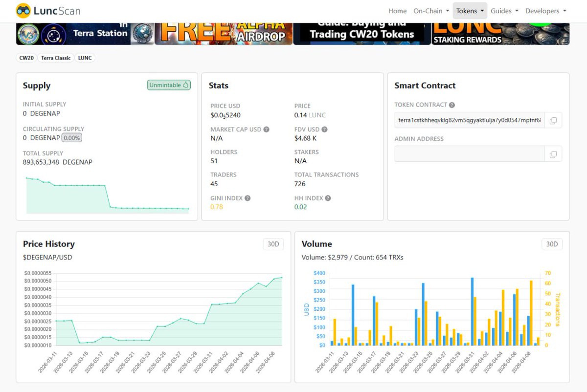The width and height of the screenshot is (587, 392).
Task: Show help for Market Cap USD
Action: point(266,130)
